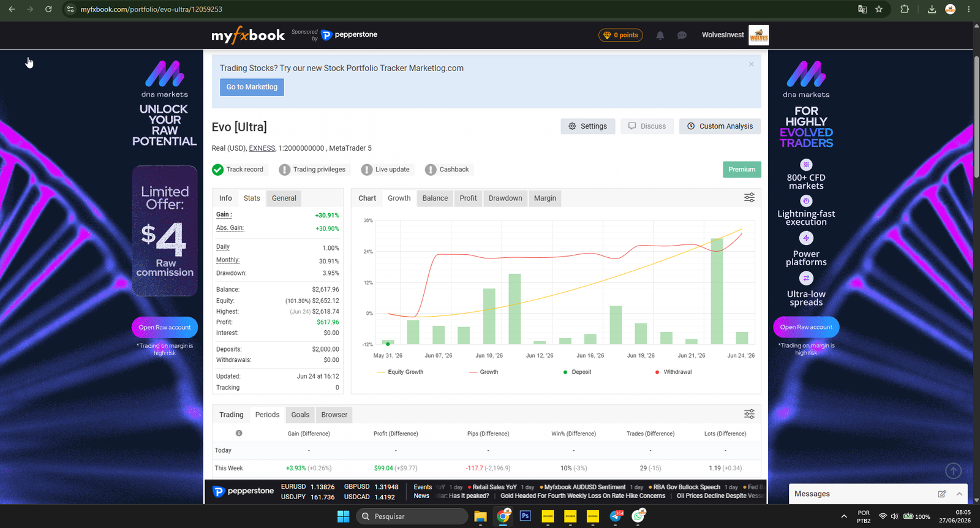Click the info icon in Periods table header
Image resolution: width=980 pixels, height=528 pixels.
(x=239, y=433)
